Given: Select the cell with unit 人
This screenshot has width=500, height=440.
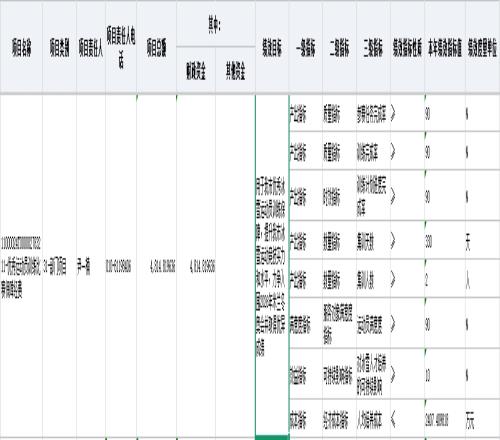Looking at the screenshot, I should [482, 279].
